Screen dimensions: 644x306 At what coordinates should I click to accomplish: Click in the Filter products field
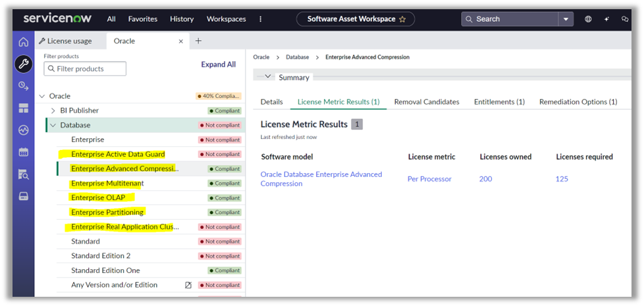pos(85,69)
